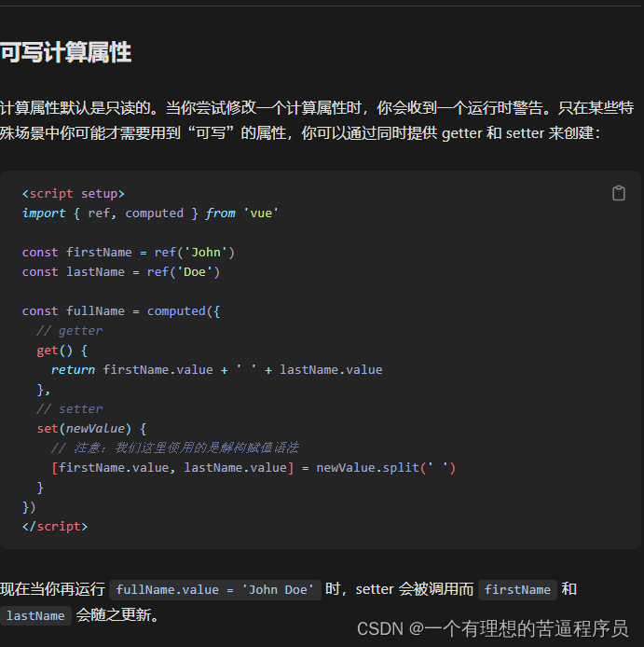The height and width of the screenshot is (647, 644).
Task: Click the heading 可写计算属性
Action: pos(65,52)
